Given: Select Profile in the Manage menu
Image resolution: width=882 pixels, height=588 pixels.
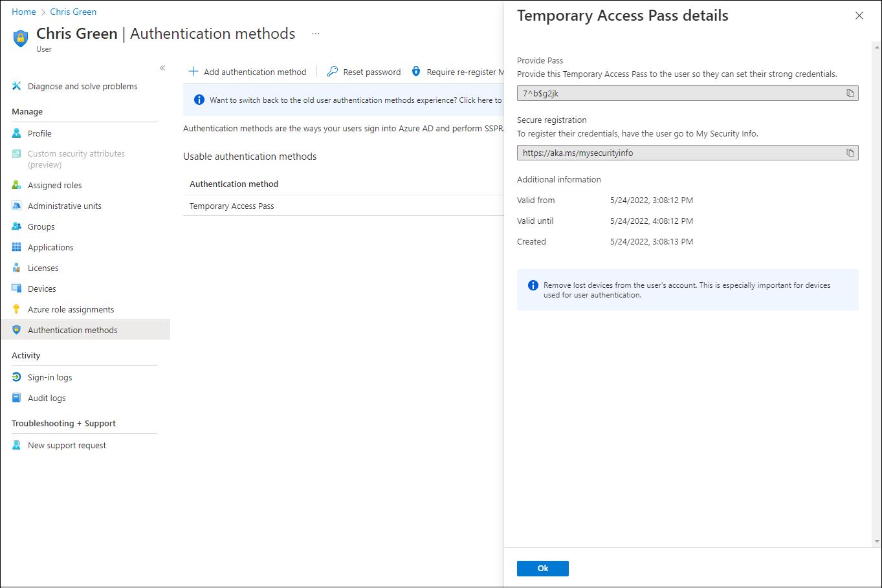Looking at the screenshot, I should coord(40,133).
